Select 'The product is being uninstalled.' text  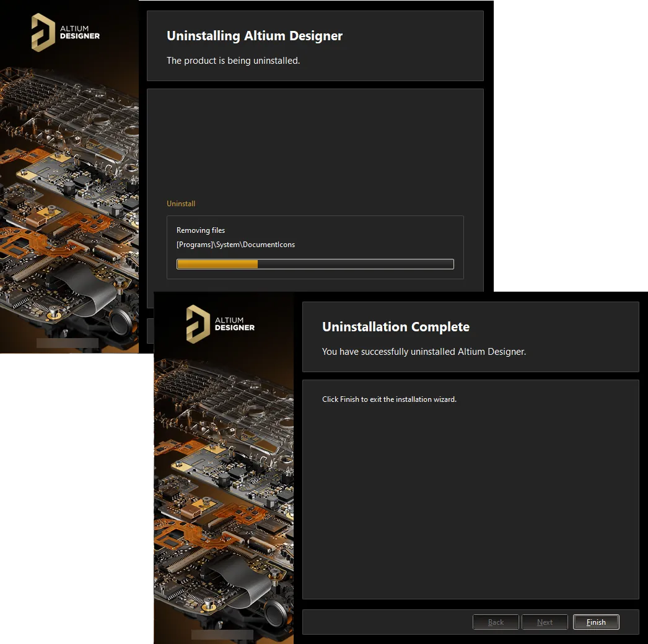[233, 61]
